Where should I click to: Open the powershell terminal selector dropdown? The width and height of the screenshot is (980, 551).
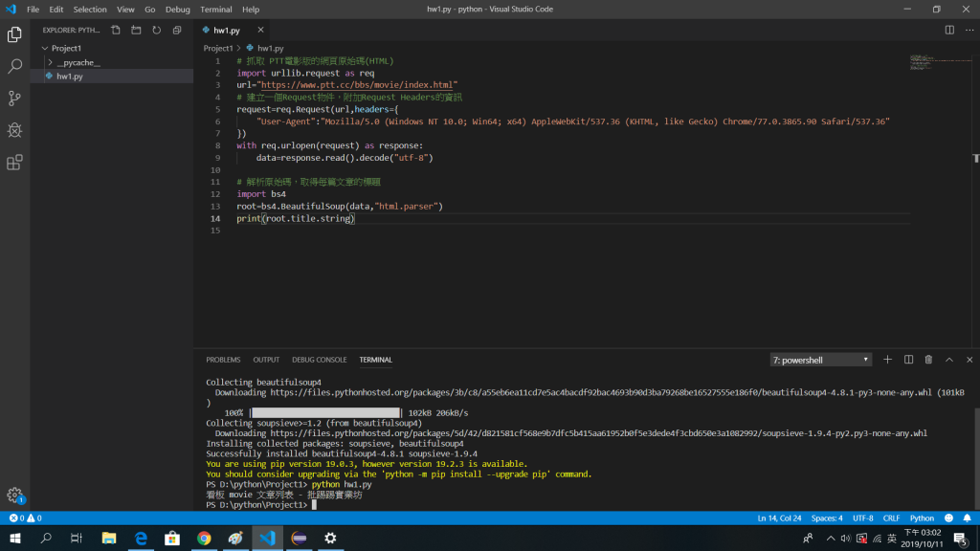pyautogui.click(x=821, y=360)
